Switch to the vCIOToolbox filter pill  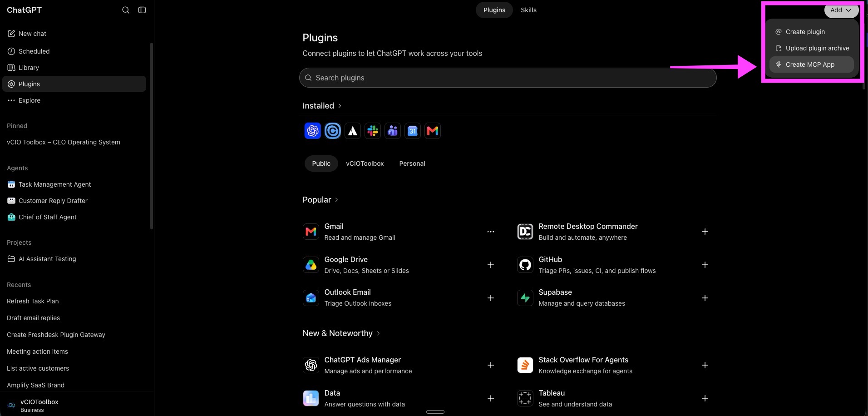(x=365, y=163)
